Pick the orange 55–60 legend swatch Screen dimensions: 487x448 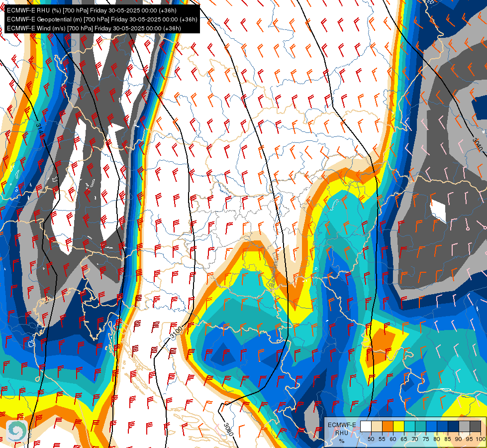pos(388,426)
